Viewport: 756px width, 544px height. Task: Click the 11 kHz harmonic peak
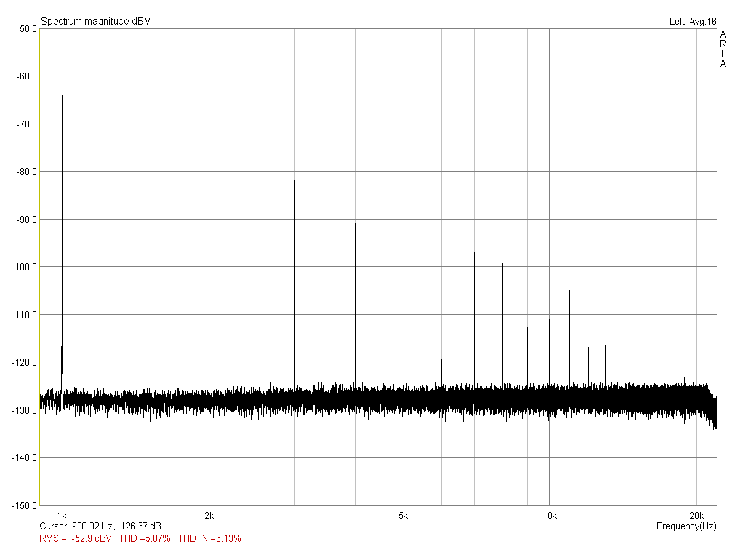click(569, 290)
